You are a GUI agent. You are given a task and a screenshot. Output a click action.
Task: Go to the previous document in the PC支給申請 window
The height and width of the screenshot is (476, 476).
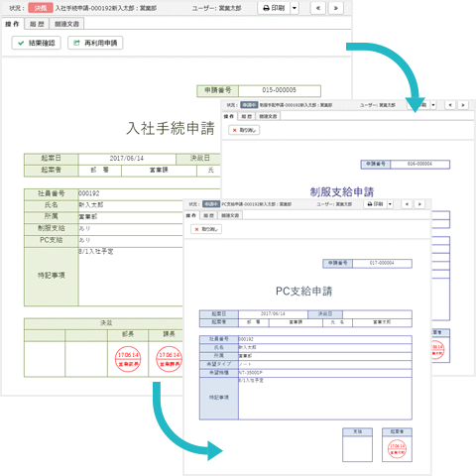407,204
